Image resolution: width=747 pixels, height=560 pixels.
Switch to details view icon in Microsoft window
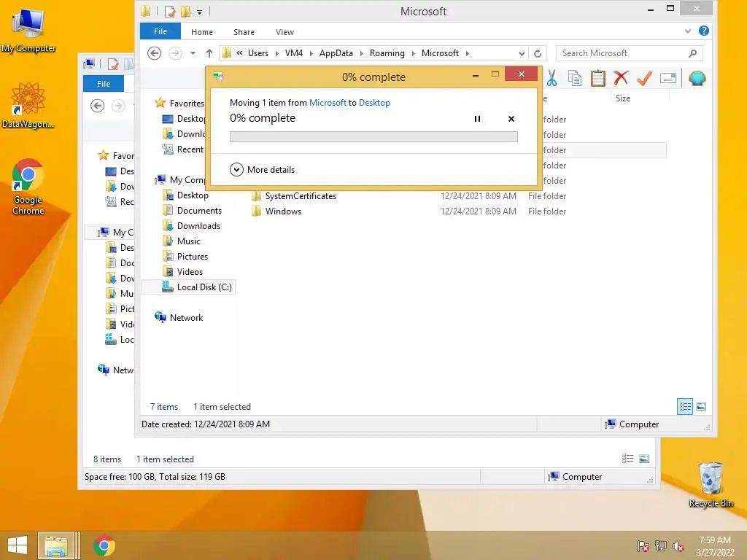point(685,406)
